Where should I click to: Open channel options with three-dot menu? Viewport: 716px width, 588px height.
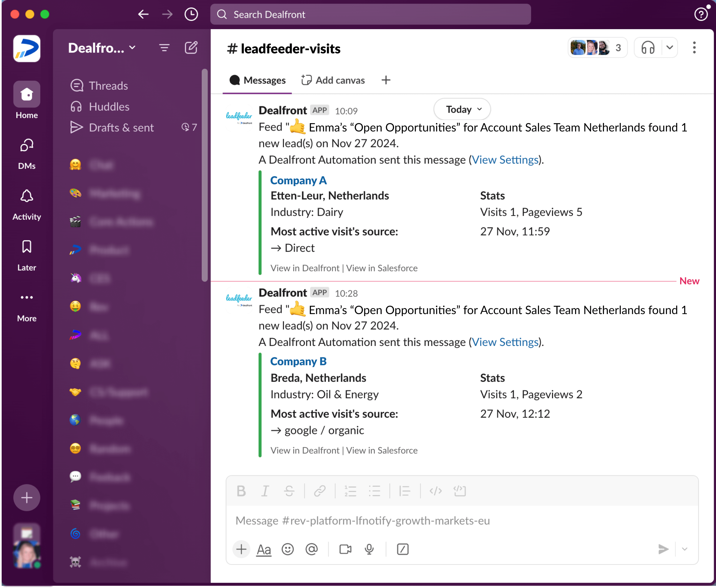(694, 48)
